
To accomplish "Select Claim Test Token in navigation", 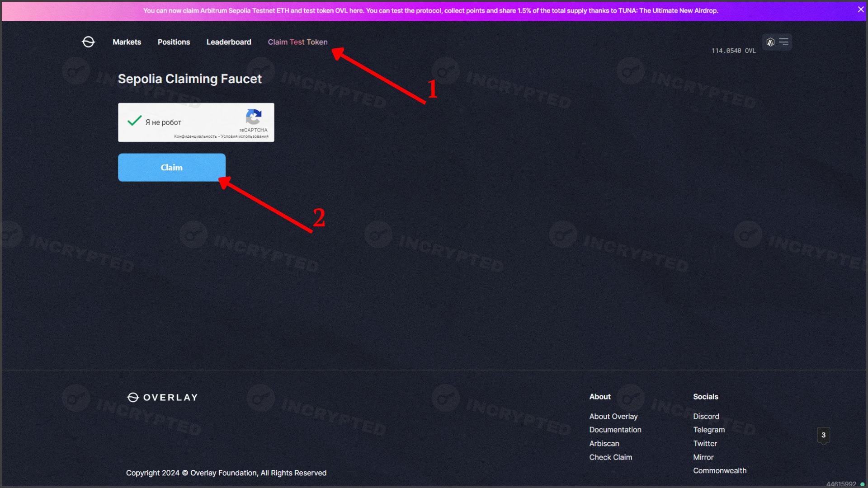I will (x=297, y=42).
